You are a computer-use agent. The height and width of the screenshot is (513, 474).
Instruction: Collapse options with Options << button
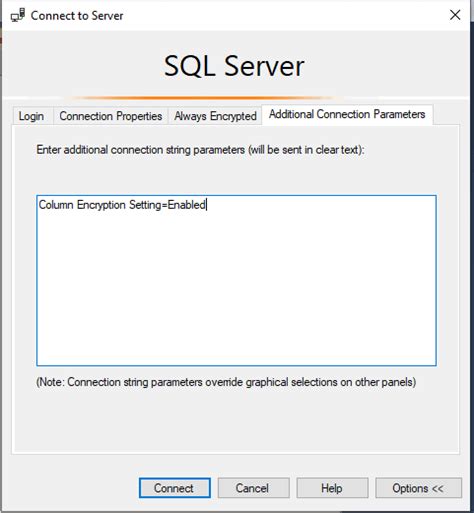(418, 488)
